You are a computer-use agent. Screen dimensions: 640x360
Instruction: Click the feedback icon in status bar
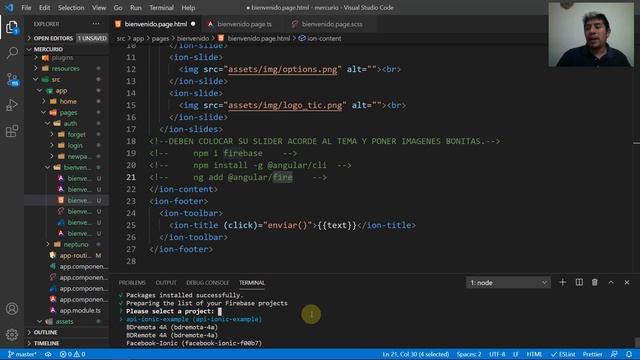[614, 354]
